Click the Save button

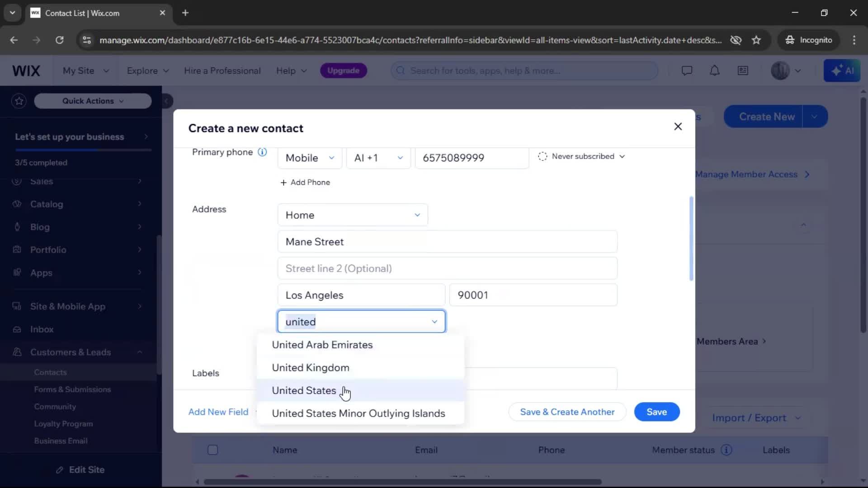click(x=656, y=412)
